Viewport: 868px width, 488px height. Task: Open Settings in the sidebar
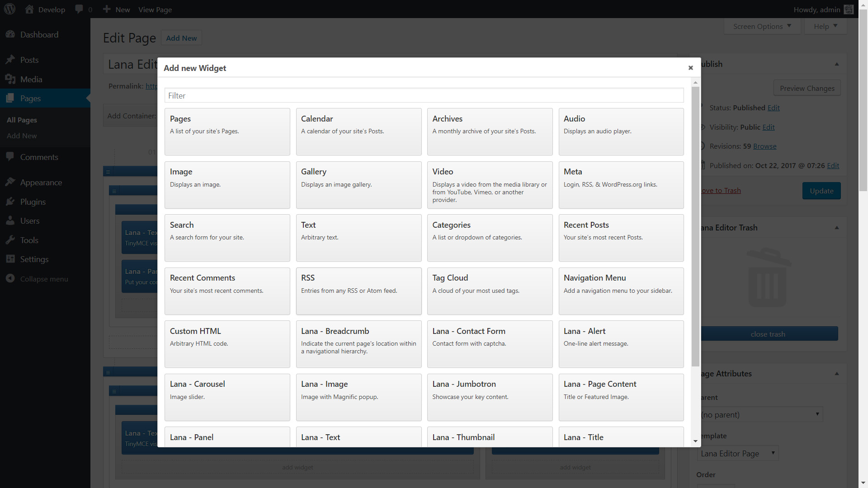(34, 259)
